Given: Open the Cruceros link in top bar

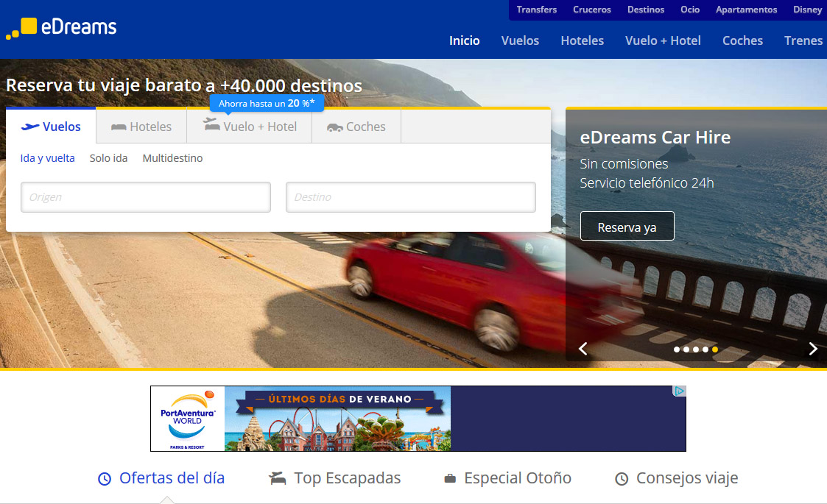Looking at the screenshot, I should [592, 10].
